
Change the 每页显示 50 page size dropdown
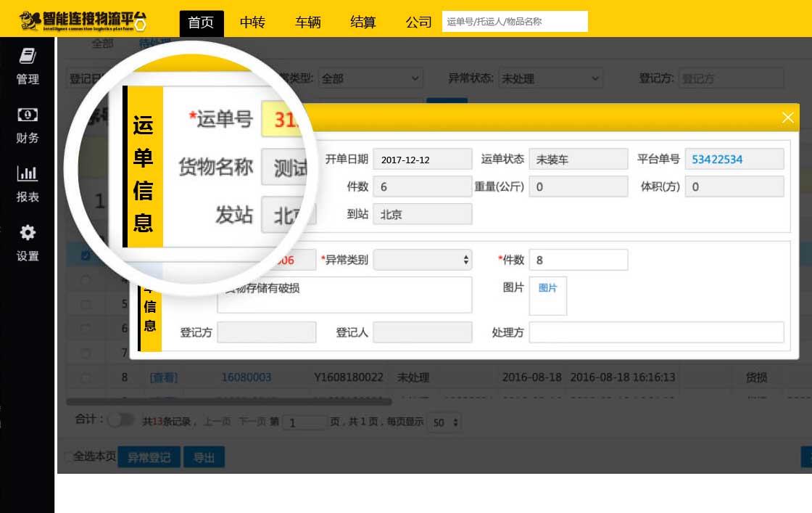point(446,422)
